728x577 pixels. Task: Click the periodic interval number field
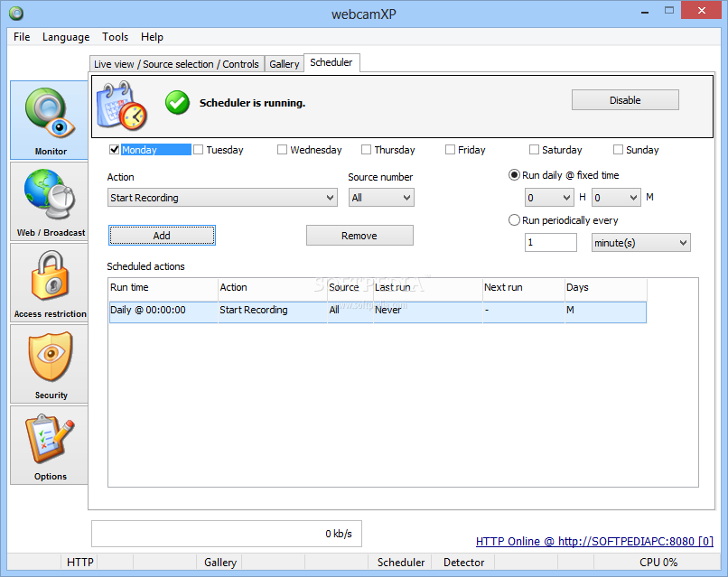[551, 243]
